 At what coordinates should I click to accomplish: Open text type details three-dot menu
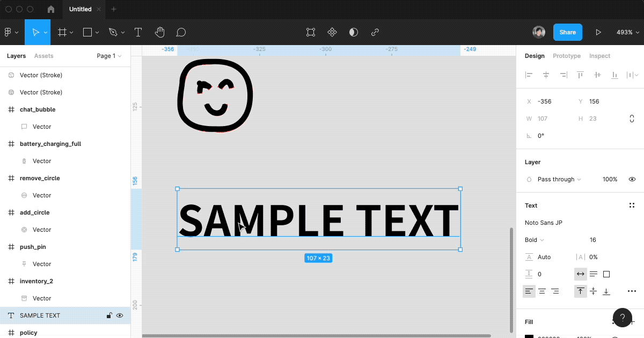[632, 291]
